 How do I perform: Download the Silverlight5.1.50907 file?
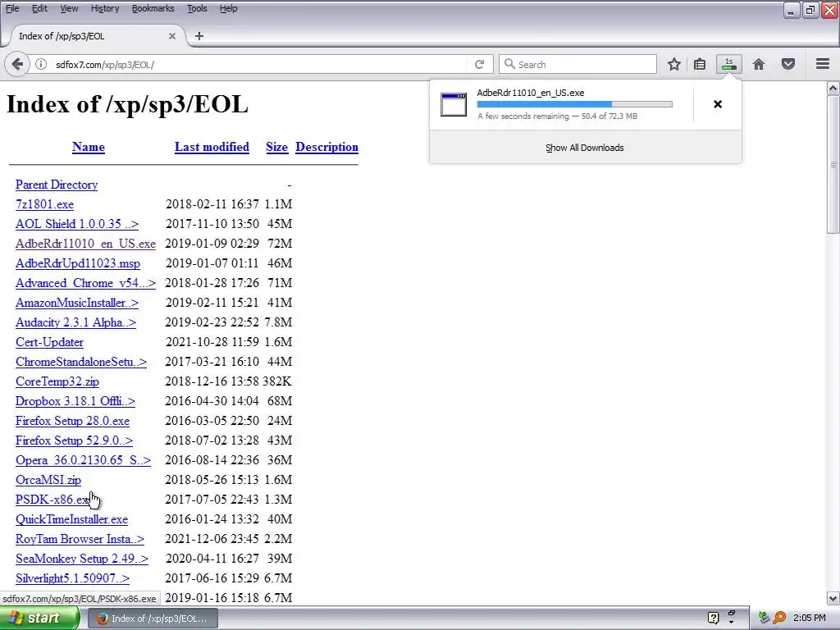point(72,578)
